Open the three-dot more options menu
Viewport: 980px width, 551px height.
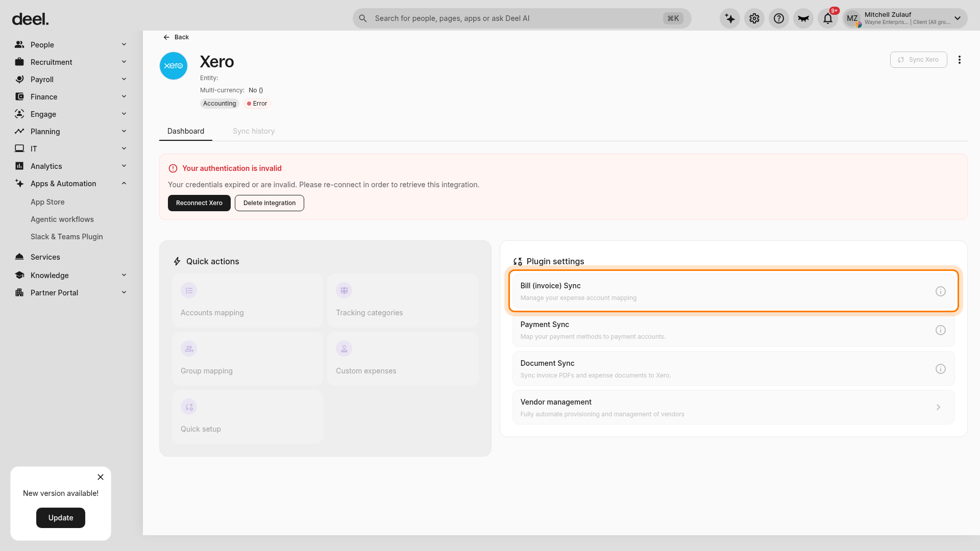click(x=960, y=60)
